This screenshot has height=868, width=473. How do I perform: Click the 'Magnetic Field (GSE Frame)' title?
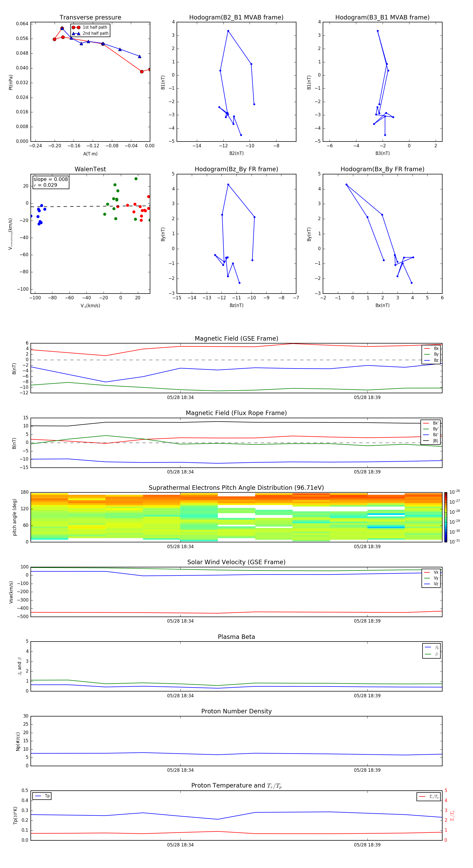click(236, 338)
